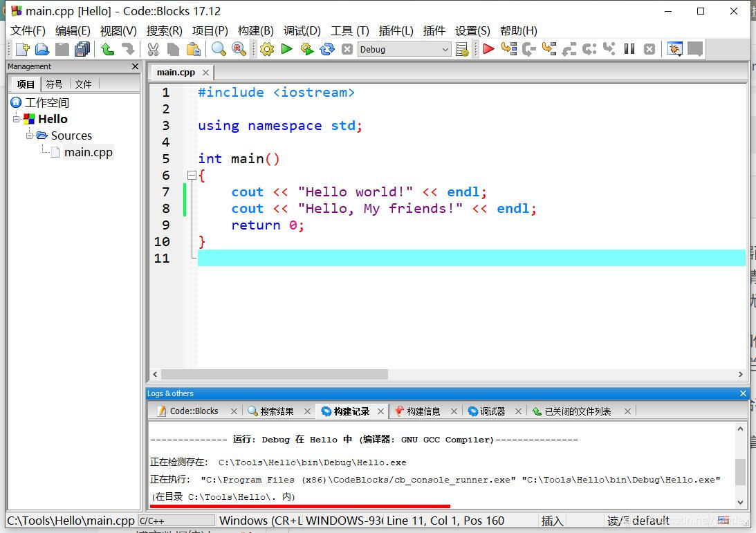Start debugging with the red arrow icon
The width and height of the screenshot is (756, 533).
pyautogui.click(x=489, y=49)
